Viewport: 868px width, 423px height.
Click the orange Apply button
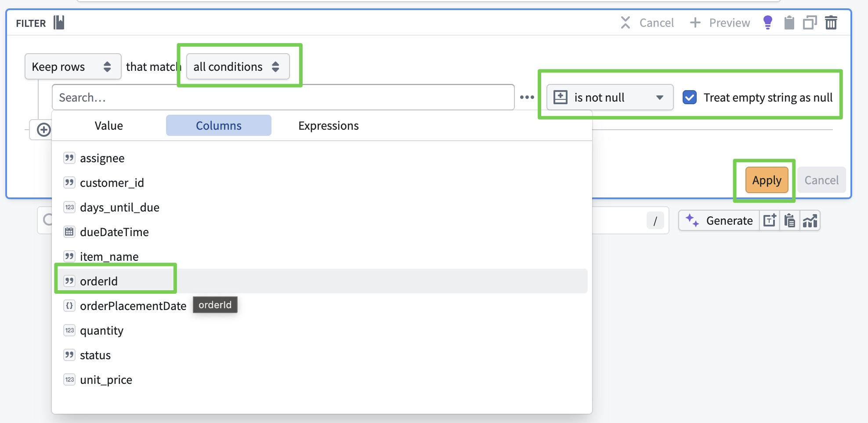coord(767,180)
